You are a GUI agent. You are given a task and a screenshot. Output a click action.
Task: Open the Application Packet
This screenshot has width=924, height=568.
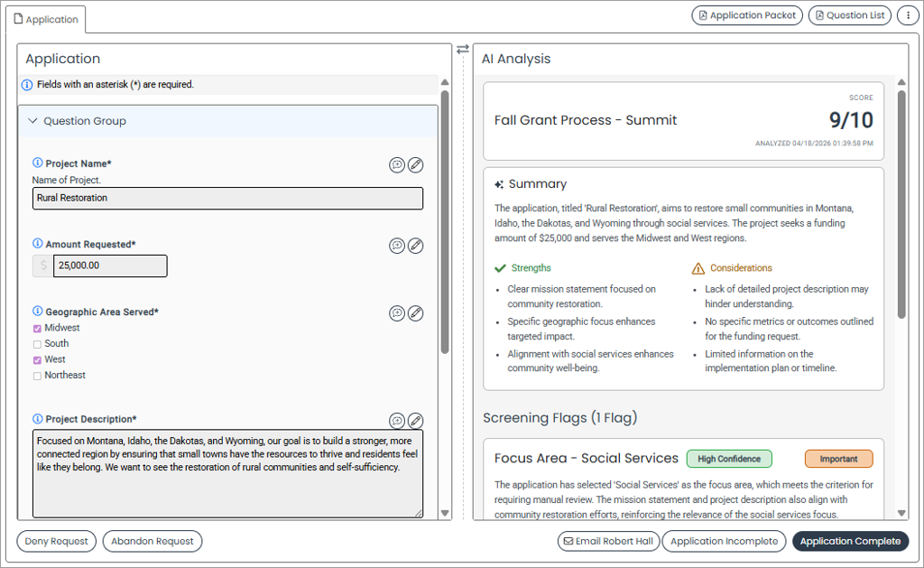point(746,15)
